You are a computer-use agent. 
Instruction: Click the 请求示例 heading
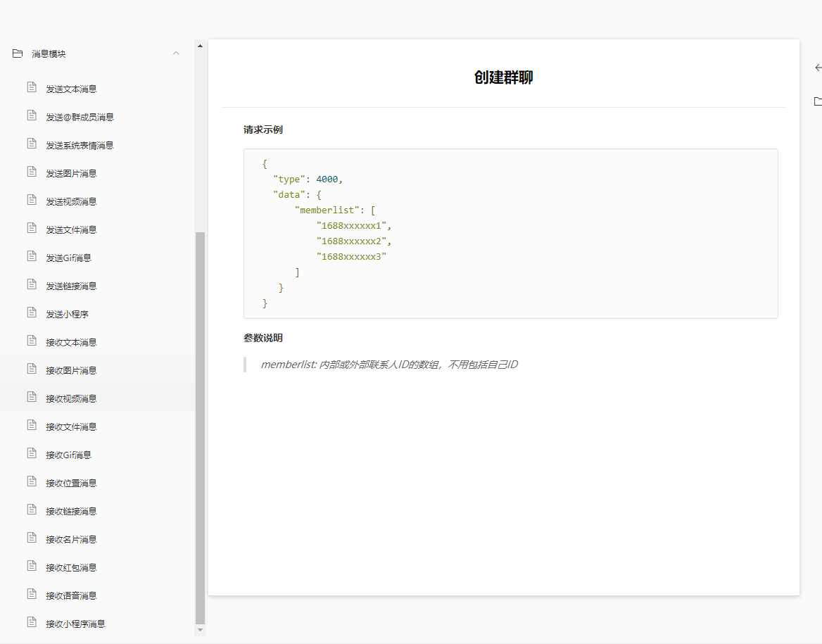(x=263, y=130)
